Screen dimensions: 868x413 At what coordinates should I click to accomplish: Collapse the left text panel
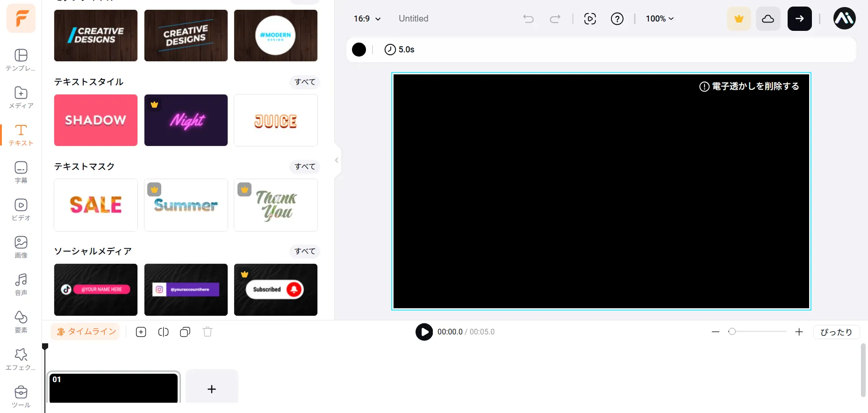coord(337,160)
